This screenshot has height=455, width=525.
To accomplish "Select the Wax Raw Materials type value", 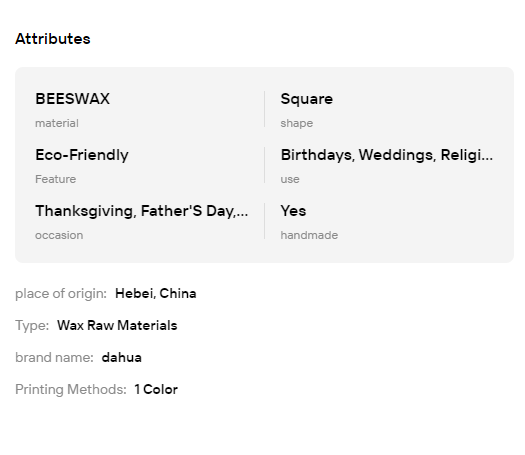I will tap(117, 325).
